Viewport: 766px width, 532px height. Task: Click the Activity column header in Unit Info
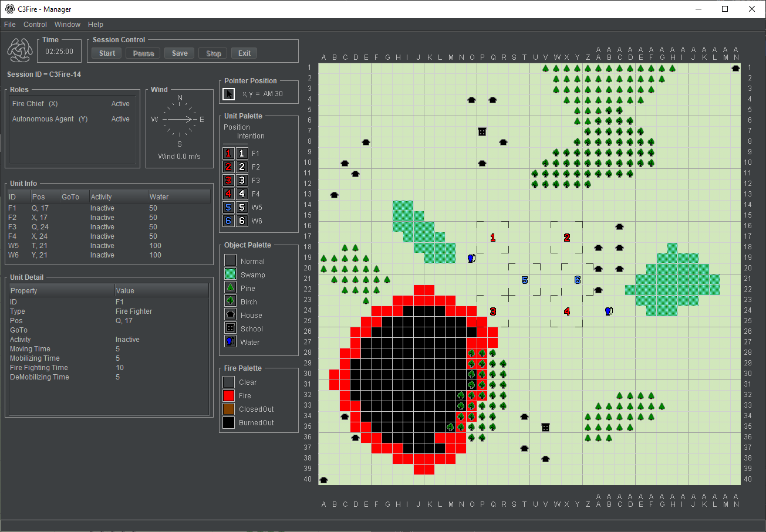point(119,197)
